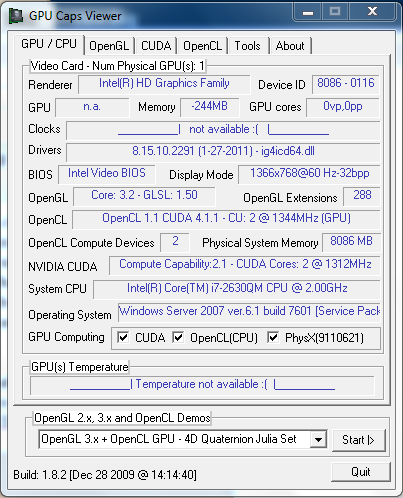Click the System CPU i7-2630QM field
The width and height of the screenshot is (403, 498).
click(x=237, y=289)
